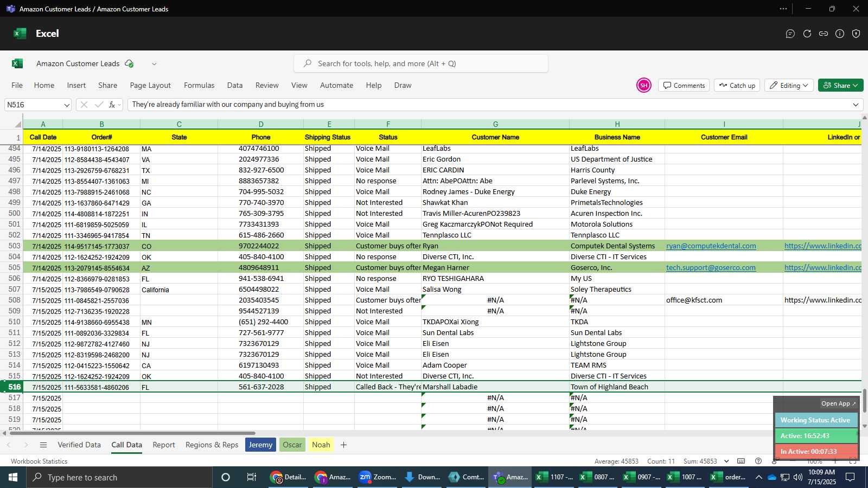
Task: Switch to the Jeremy sheet tab
Action: pyautogui.click(x=260, y=445)
